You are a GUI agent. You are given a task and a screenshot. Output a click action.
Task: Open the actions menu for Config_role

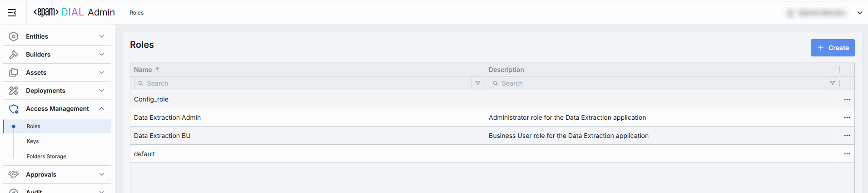point(847,99)
